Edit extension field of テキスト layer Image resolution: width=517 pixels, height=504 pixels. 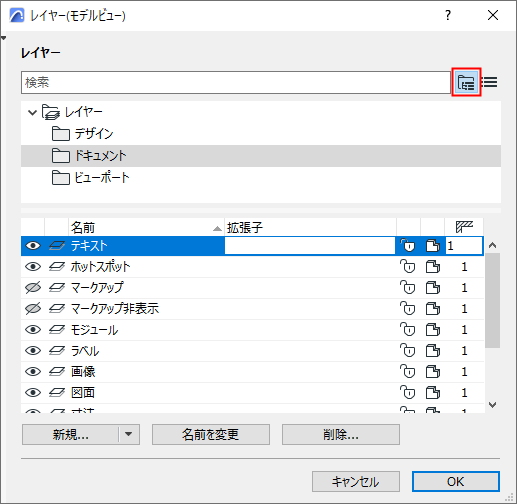[x=310, y=246]
